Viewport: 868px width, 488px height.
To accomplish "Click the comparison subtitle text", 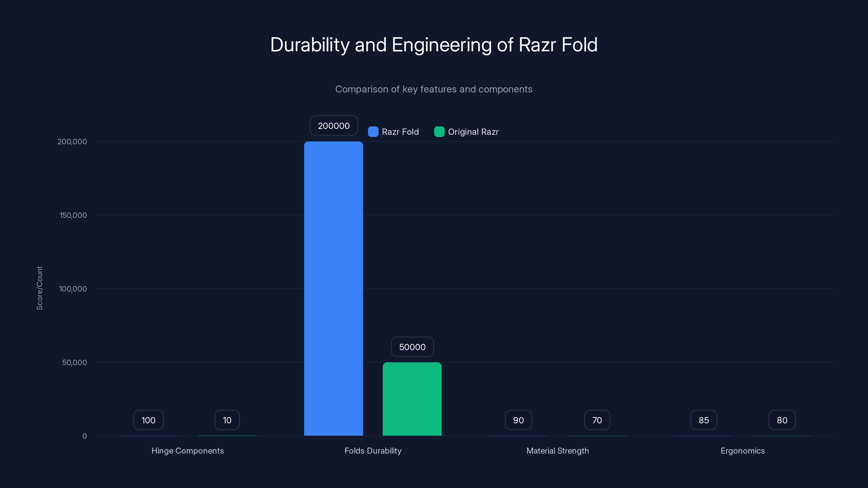I will click(x=434, y=89).
